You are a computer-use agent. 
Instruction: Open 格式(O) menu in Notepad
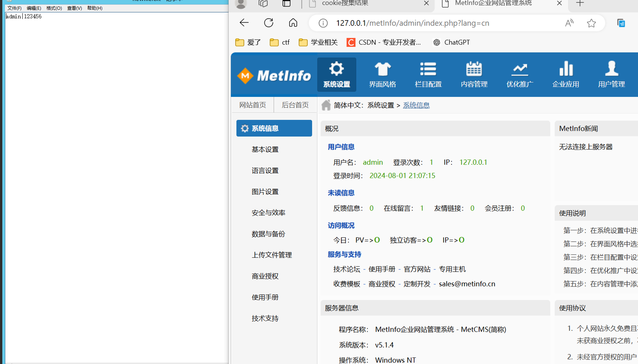[x=54, y=8]
